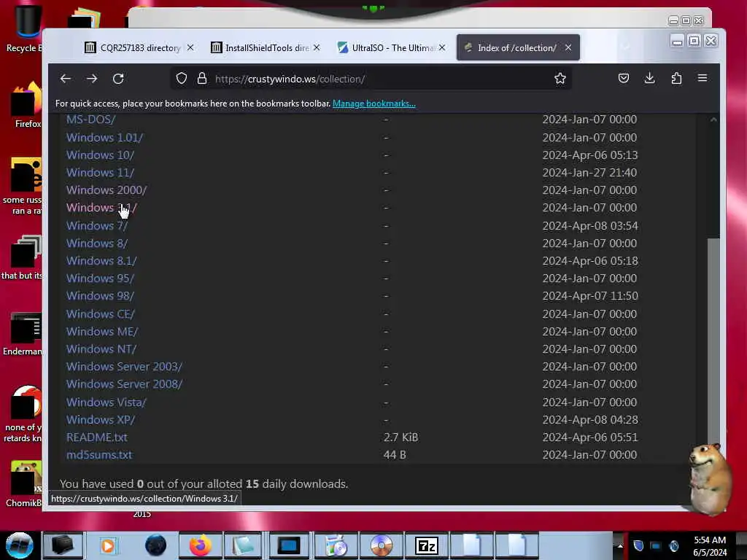Click the 2.7 KiB size of README.txt
Viewport: 747px width, 560px height.
coord(400,437)
